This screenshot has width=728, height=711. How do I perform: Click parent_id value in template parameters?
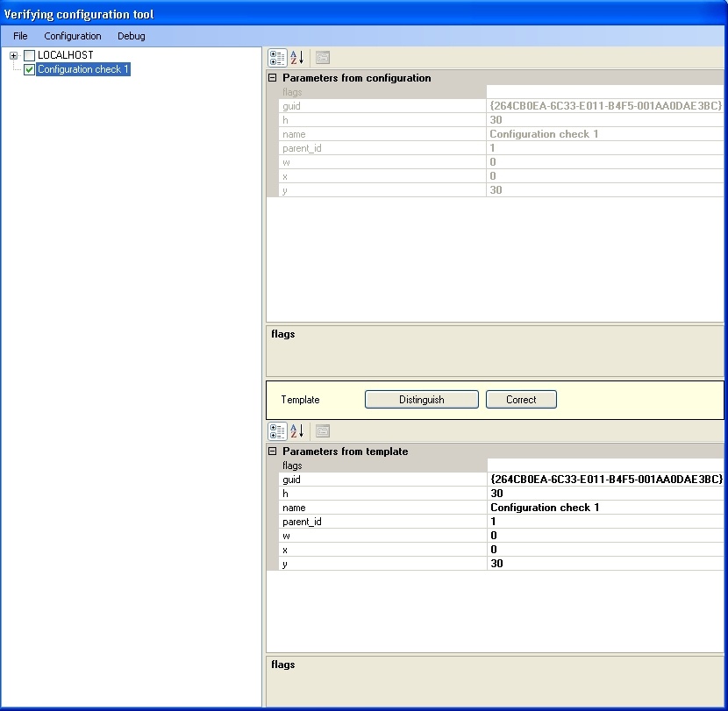click(x=605, y=522)
